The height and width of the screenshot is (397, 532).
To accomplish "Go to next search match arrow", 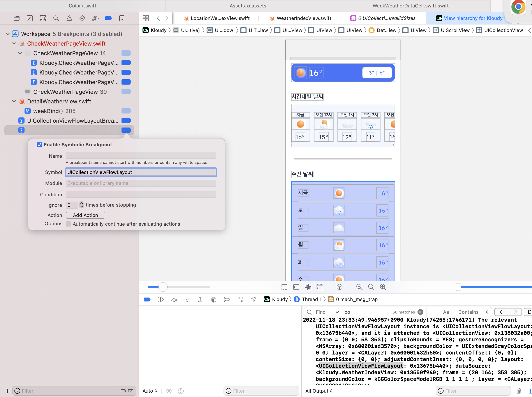I will pyautogui.click(x=515, y=312).
